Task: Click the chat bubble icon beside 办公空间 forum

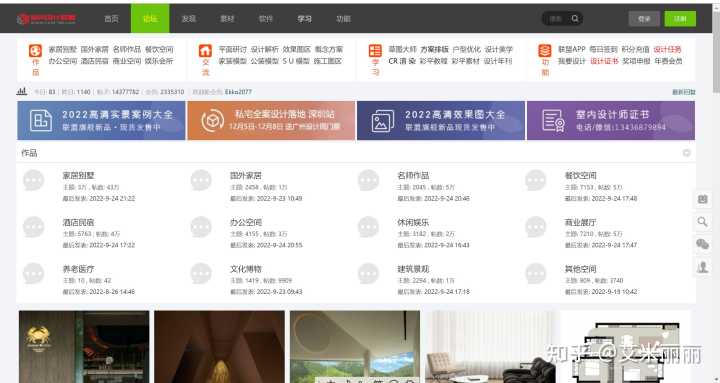Action: coord(201,227)
